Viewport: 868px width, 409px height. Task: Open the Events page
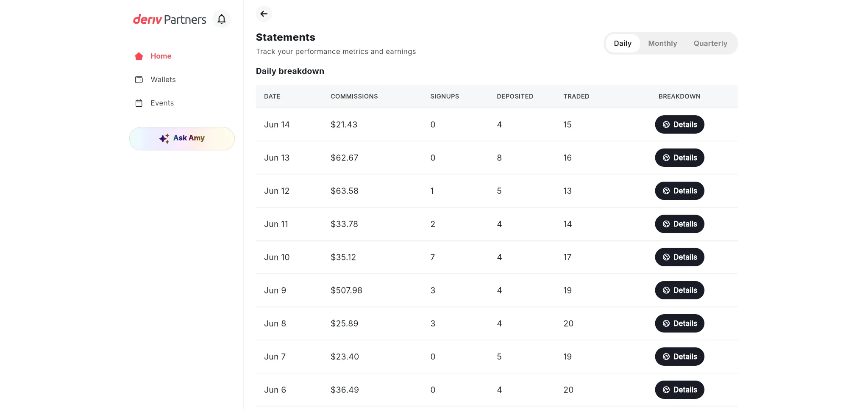click(162, 103)
